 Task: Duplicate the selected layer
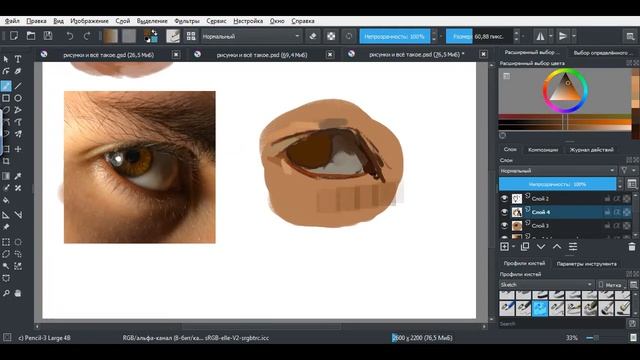click(x=525, y=247)
